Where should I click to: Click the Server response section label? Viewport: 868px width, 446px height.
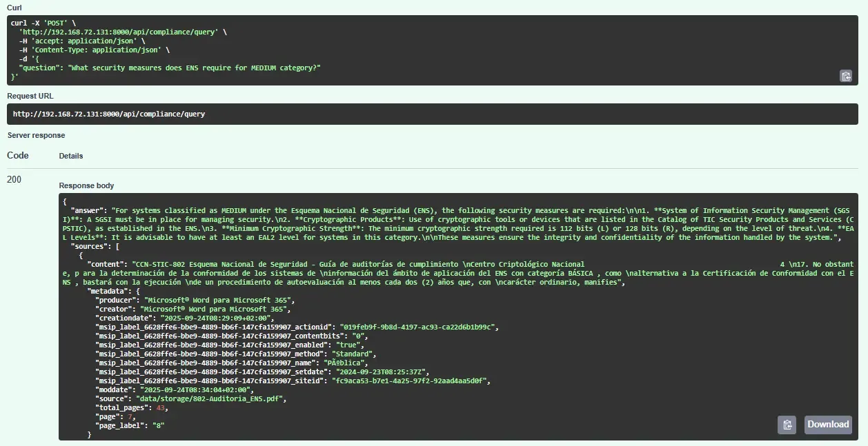click(x=29, y=135)
